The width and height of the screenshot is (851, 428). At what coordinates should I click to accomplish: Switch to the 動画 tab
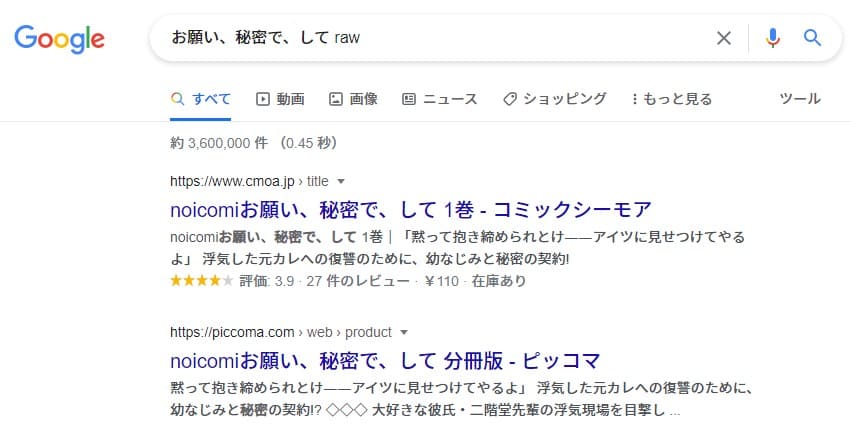[x=280, y=99]
